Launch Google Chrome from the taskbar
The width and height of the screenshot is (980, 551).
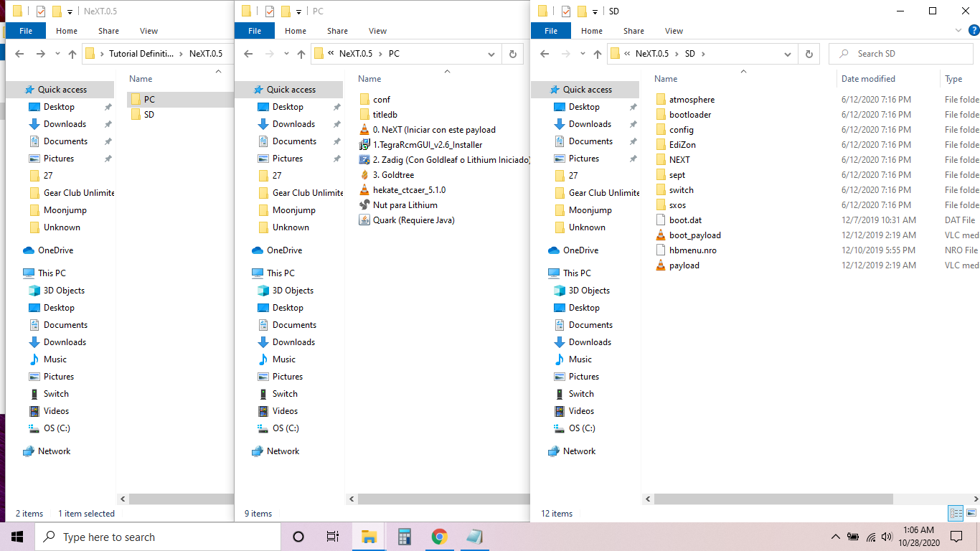point(440,537)
